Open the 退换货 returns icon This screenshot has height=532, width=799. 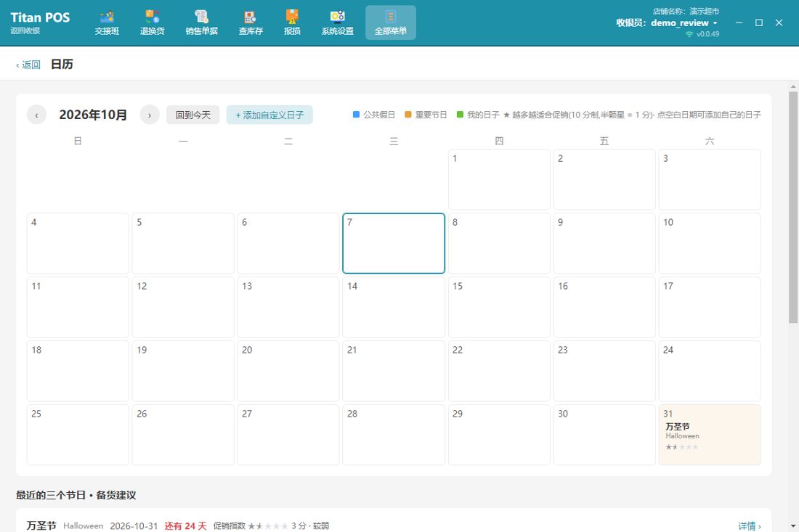pyautogui.click(x=153, y=23)
